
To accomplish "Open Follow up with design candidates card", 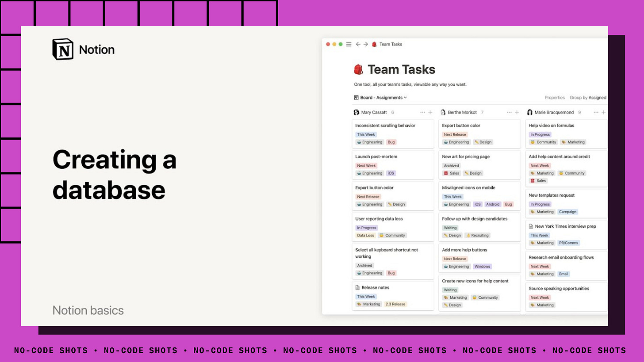I will 479,227.
